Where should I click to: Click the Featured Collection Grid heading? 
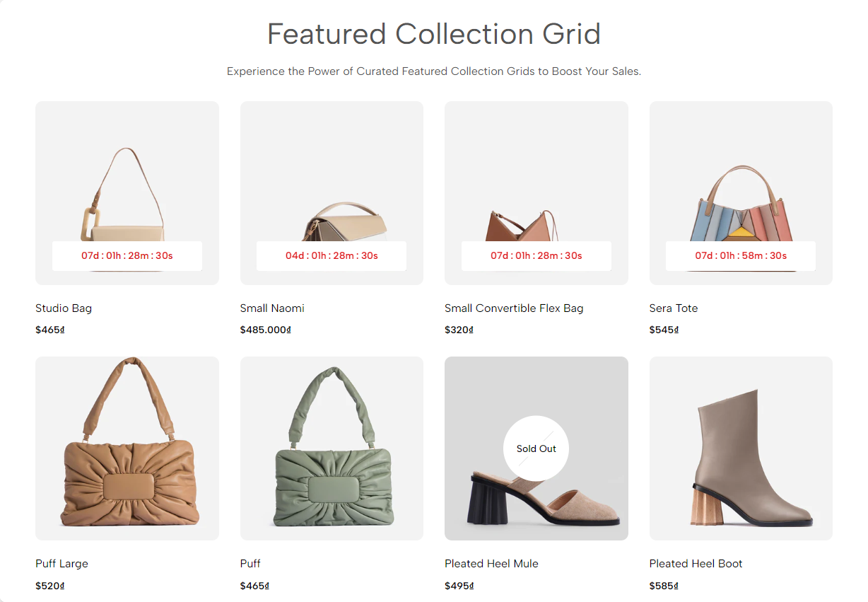coord(434,34)
